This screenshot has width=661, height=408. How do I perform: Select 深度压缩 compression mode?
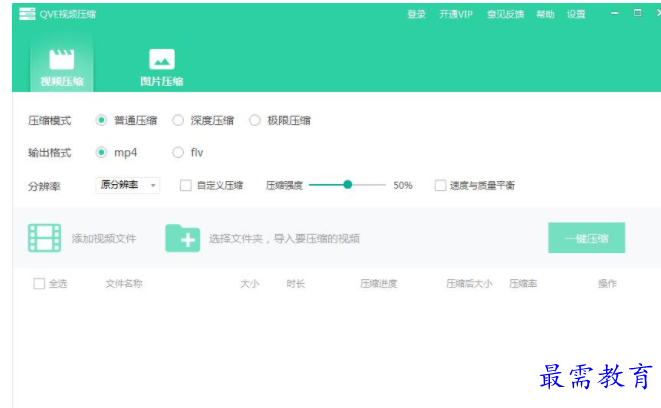[178, 120]
